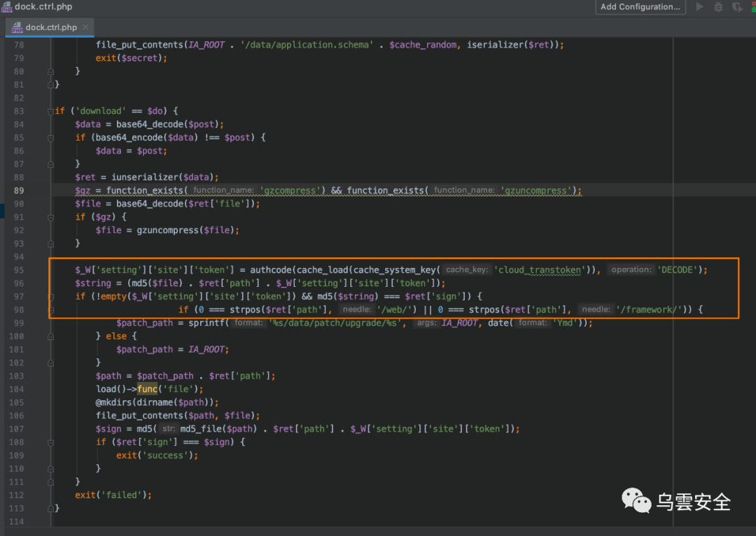Click 'gzuncompress($file)' on line 92
Image resolution: width=756 pixels, height=536 pixels.
pos(185,230)
